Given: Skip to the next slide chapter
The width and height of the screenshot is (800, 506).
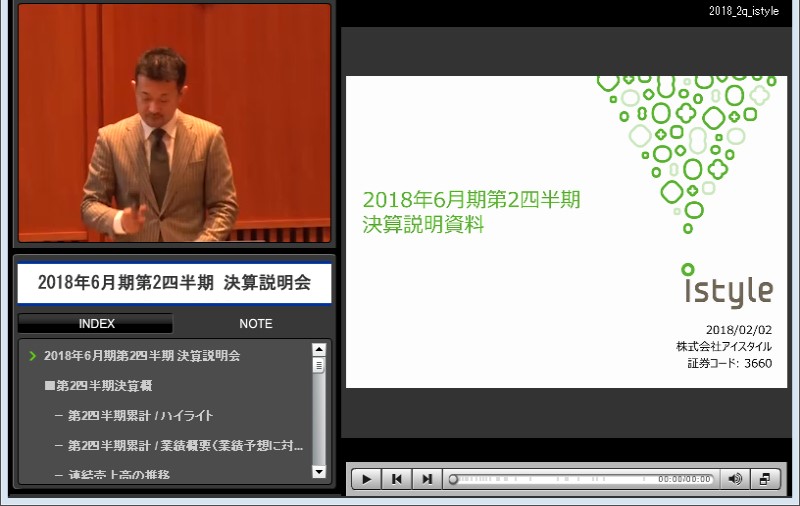Looking at the screenshot, I should point(427,479).
